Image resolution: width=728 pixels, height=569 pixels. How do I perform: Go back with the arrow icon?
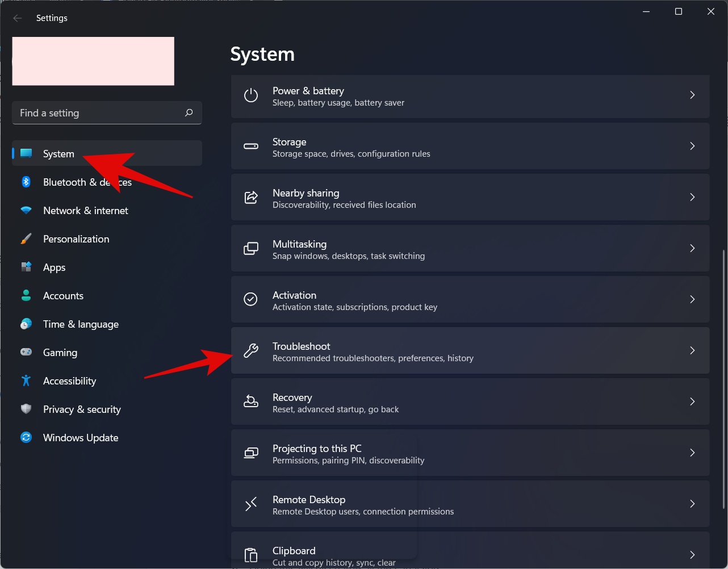coord(18,18)
